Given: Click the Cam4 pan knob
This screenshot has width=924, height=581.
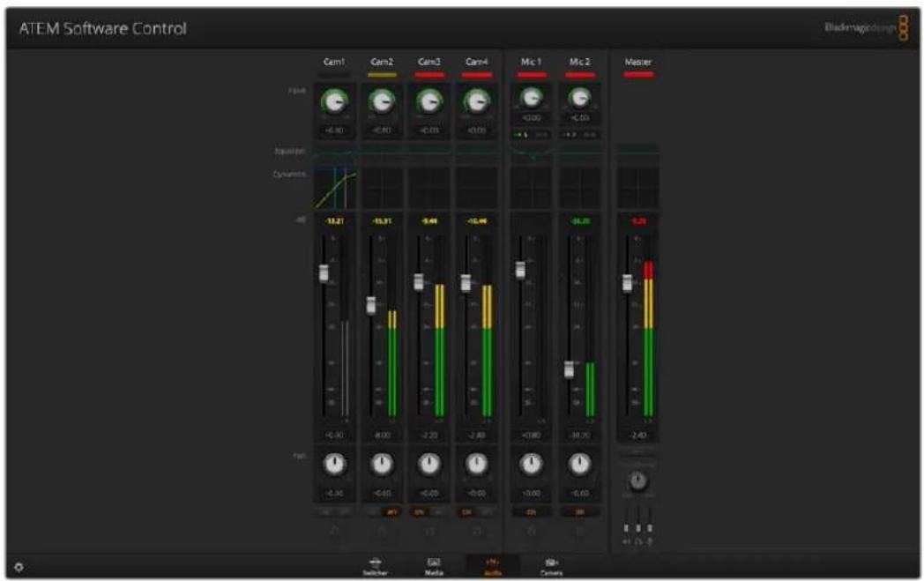Looking at the screenshot, I should pyautogui.click(x=477, y=465).
